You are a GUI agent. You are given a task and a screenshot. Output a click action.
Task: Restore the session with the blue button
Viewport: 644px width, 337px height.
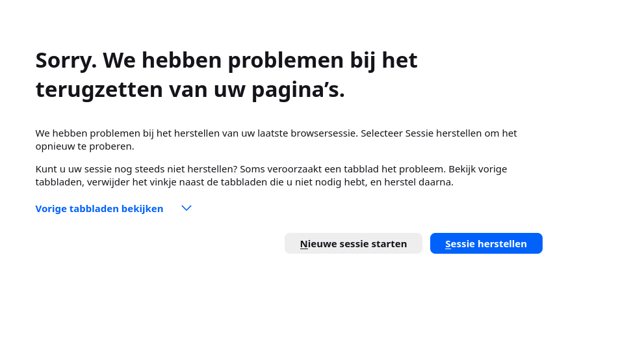[x=486, y=243]
